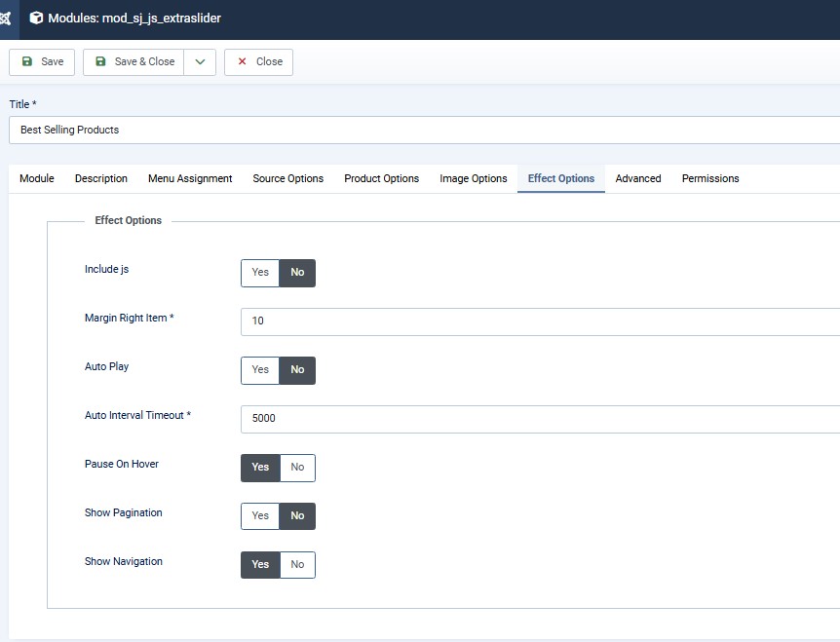Click the Save & Close button

[134, 61]
